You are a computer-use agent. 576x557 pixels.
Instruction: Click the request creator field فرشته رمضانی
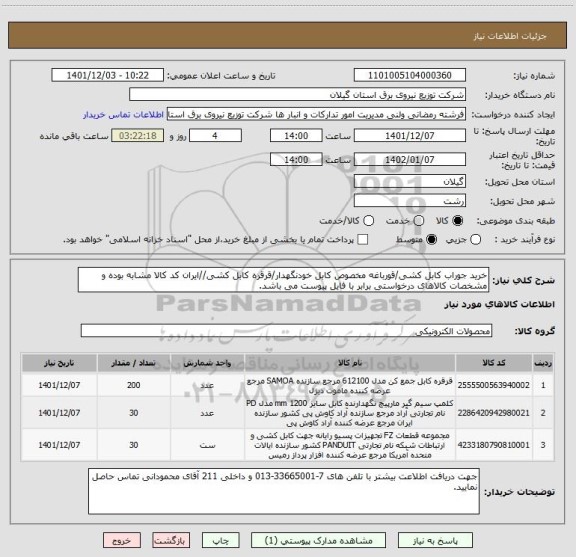click(316, 114)
